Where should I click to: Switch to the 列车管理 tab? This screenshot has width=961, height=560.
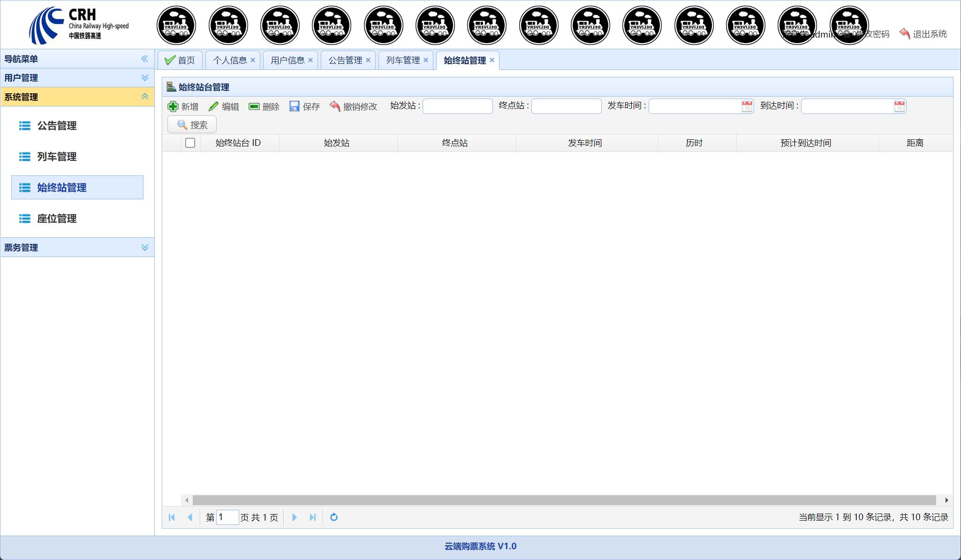pos(403,61)
